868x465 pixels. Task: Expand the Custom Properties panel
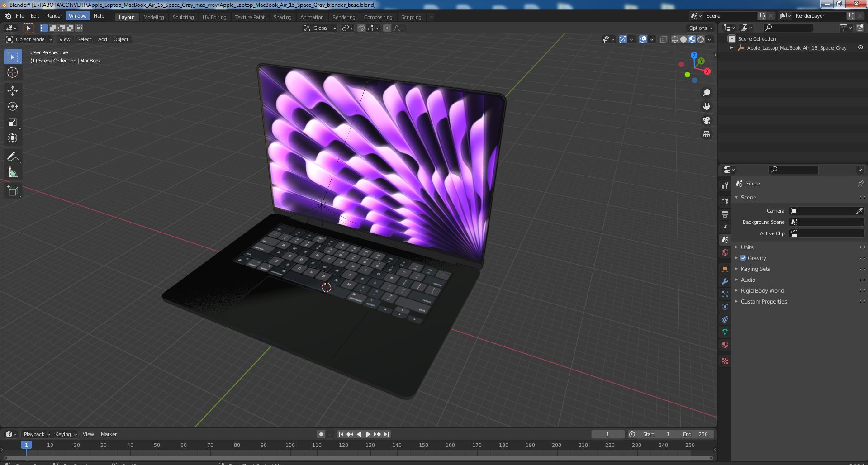tap(764, 301)
